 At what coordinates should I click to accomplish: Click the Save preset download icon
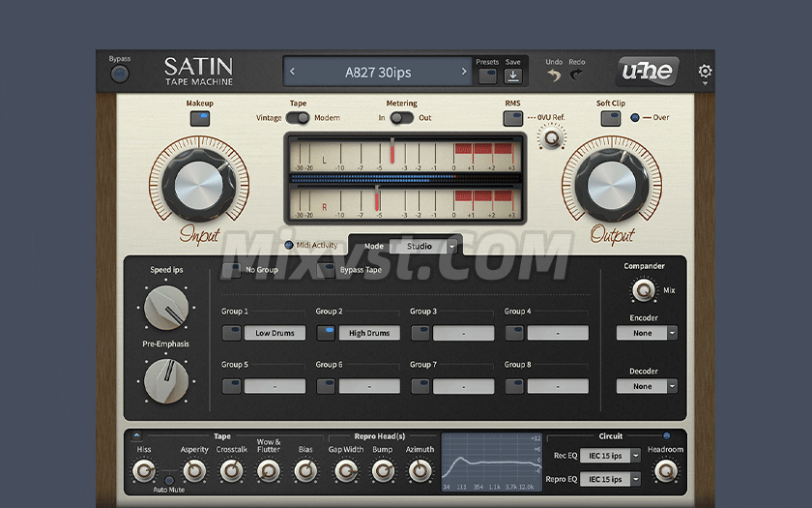(513, 75)
